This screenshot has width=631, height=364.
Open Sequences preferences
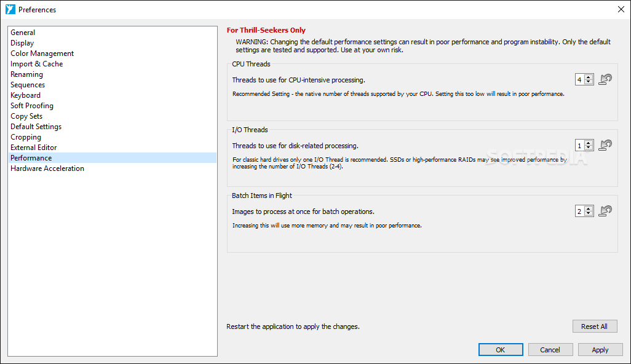pyautogui.click(x=113, y=85)
